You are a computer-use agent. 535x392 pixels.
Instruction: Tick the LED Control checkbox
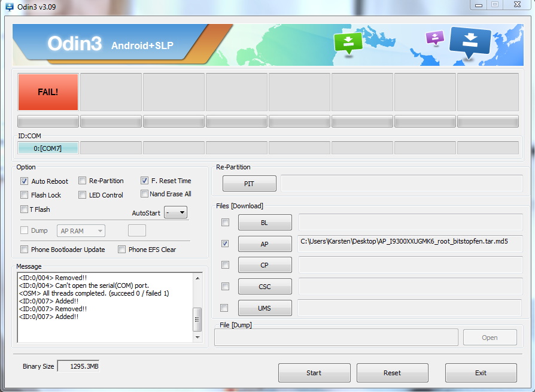coord(82,195)
